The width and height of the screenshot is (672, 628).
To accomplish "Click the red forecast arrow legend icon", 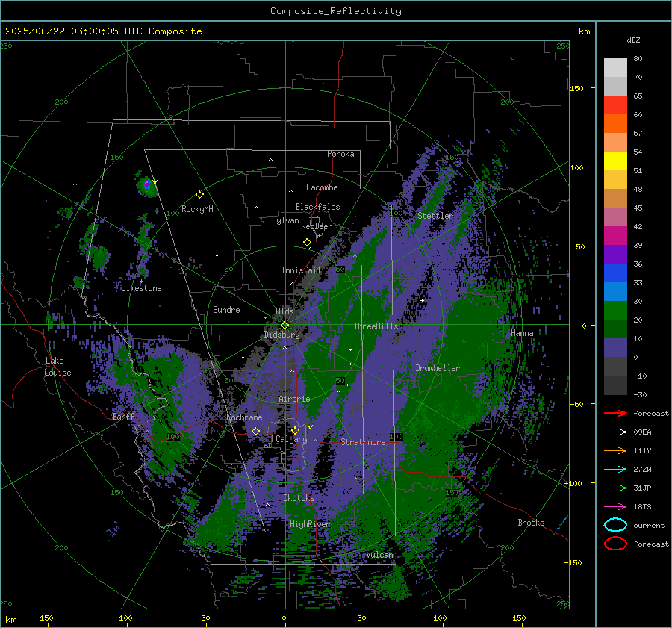I will click(x=615, y=413).
